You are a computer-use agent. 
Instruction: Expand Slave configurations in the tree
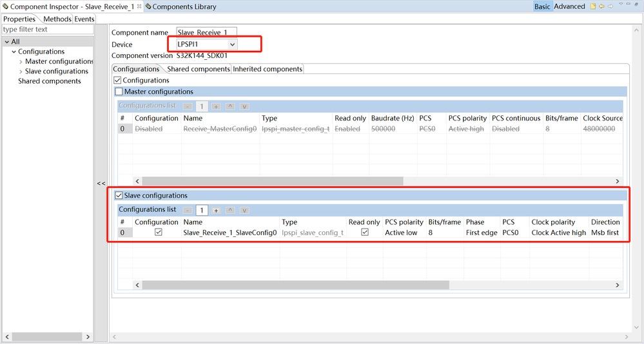[x=21, y=72]
